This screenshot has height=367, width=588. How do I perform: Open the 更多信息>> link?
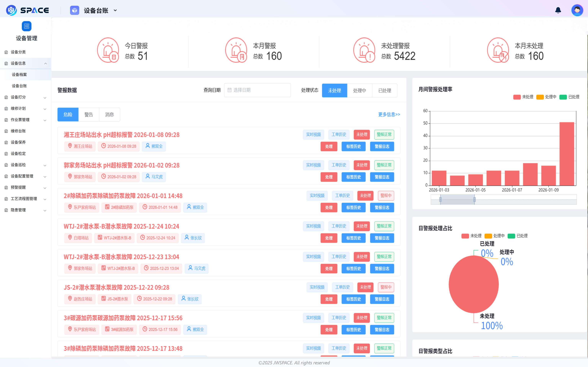coord(389,114)
